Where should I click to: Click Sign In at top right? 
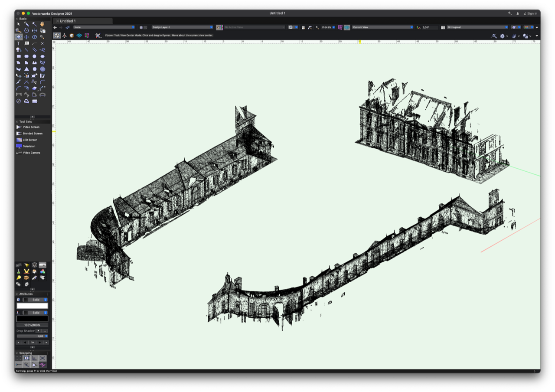pos(532,13)
